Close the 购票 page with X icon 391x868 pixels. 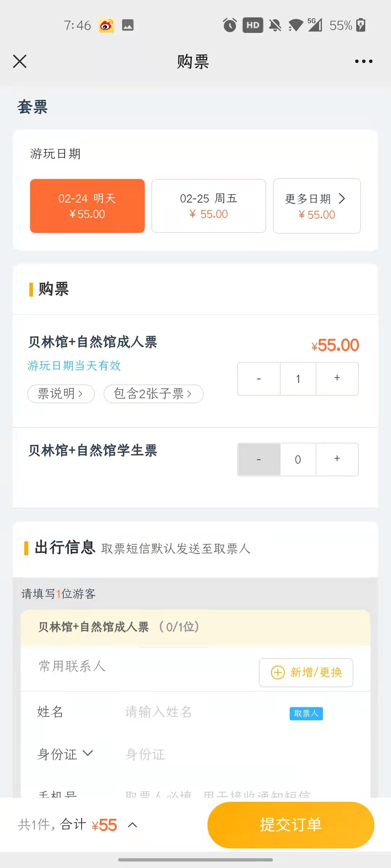point(20,61)
